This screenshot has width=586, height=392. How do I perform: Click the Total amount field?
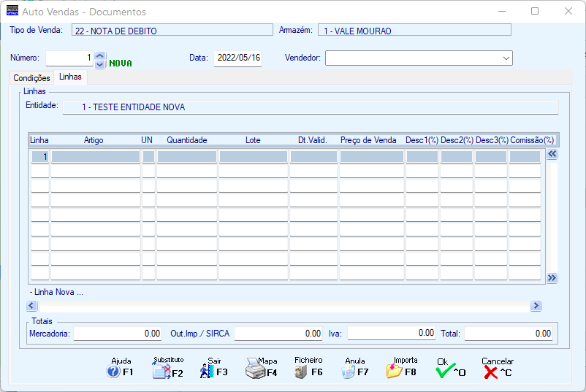click(x=509, y=334)
